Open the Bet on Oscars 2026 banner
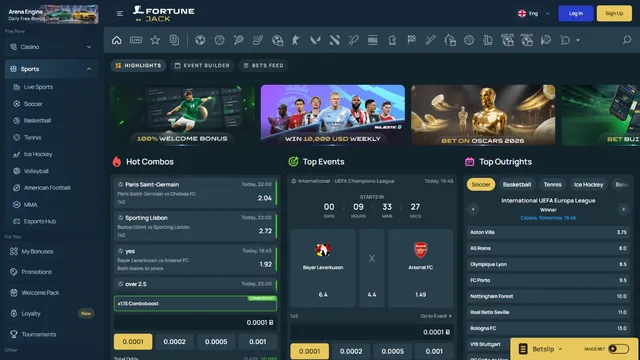 click(x=483, y=115)
